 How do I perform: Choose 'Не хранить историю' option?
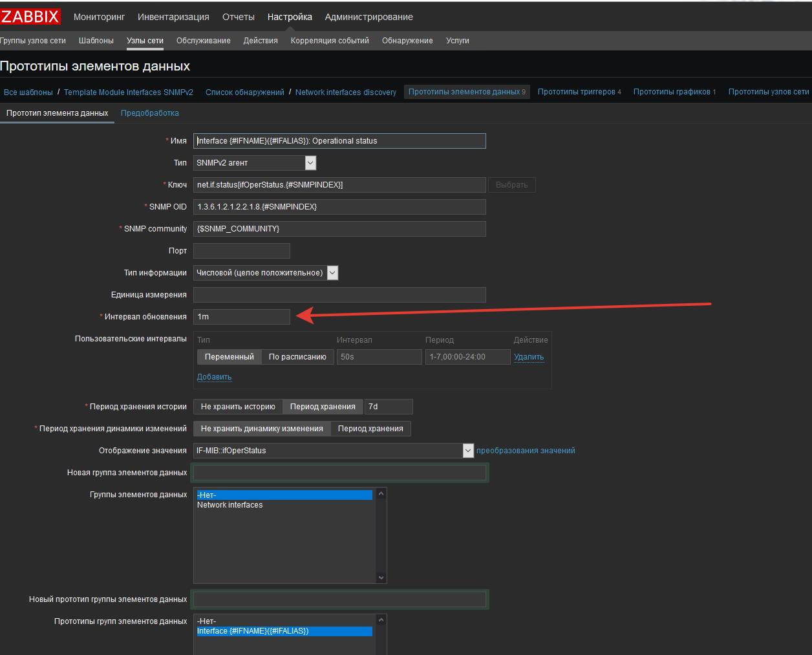(238, 407)
